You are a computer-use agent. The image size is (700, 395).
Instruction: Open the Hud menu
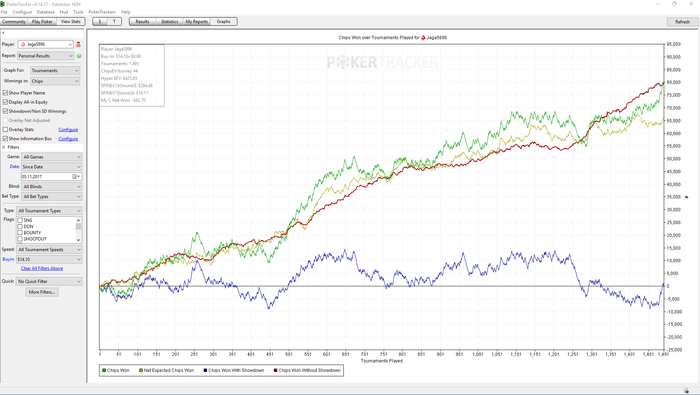click(64, 12)
